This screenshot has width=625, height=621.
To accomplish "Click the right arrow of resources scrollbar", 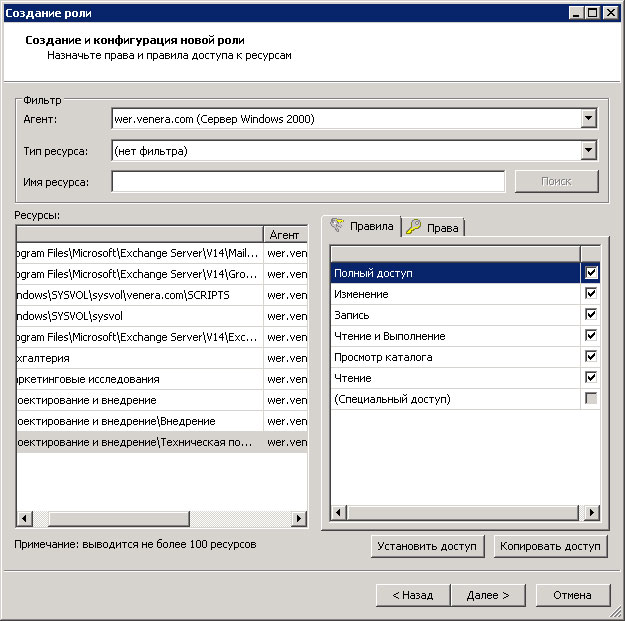I will coord(299,519).
